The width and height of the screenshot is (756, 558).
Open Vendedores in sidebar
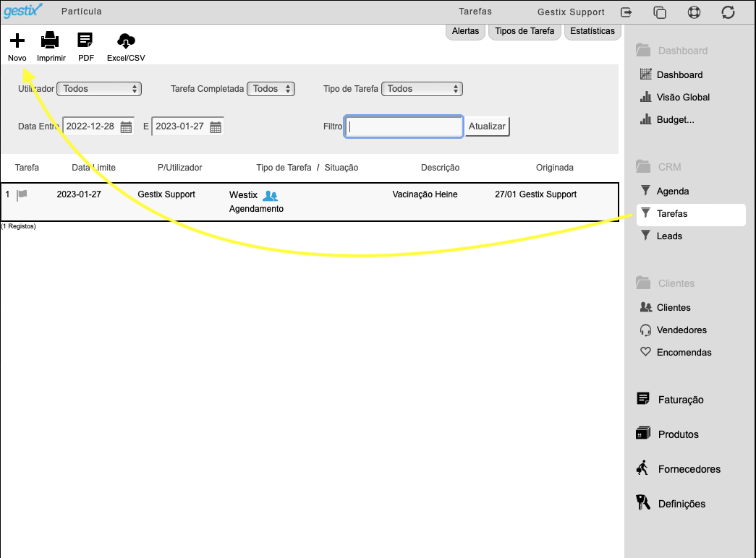pyautogui.click(x=681, y=330)
